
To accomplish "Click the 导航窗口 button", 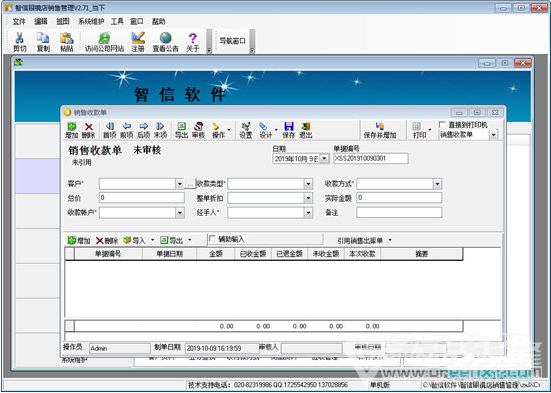I will tap(232, 41).
